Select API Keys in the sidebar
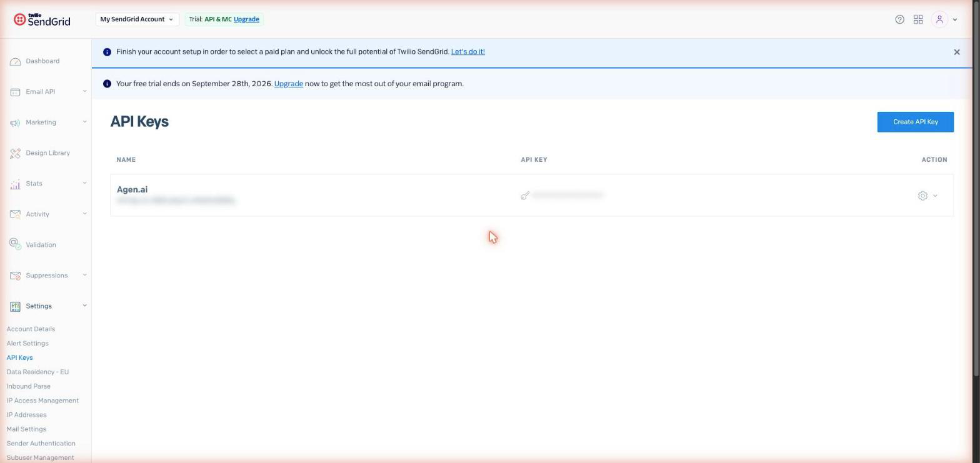 [x=19, y=358]
